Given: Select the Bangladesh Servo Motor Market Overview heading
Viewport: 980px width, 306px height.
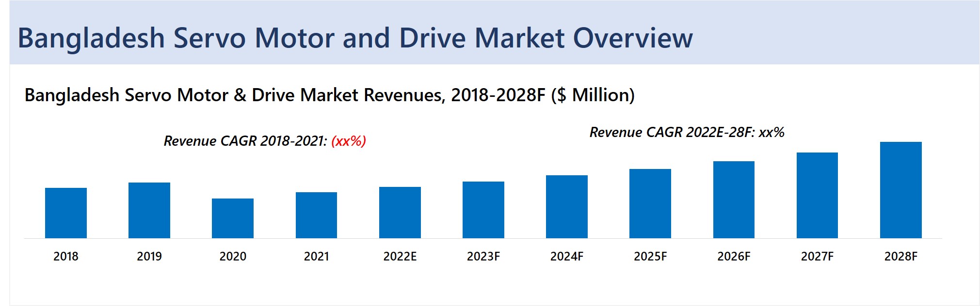Looking at the screenshot, I should pyautogui.click(x=355, y=38).
